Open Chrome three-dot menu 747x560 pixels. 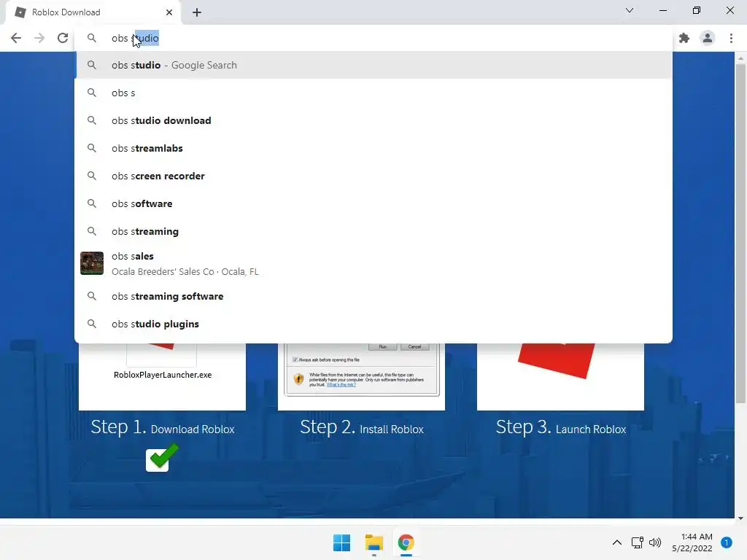click(x=731, y=38)
